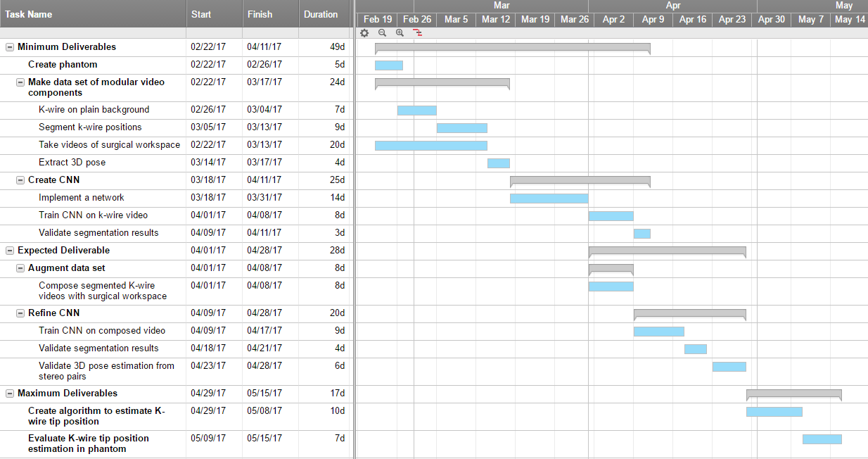Collapse the Create CNN section
This screenshot has height=459, width=868.
tap(20, 180)
